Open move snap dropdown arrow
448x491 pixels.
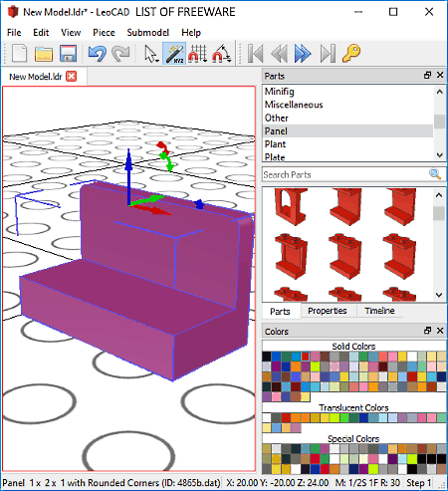click(205, 60)
